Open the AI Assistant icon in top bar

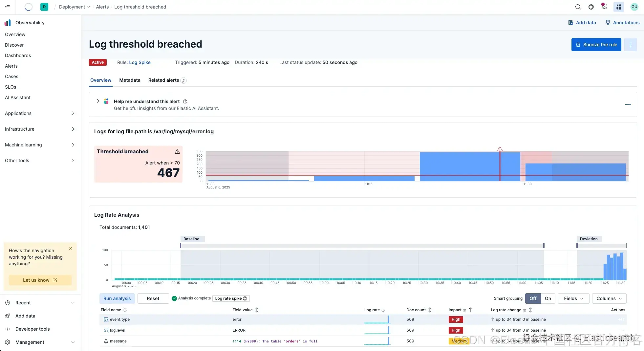pyautogui.click(x=619, y=7)
